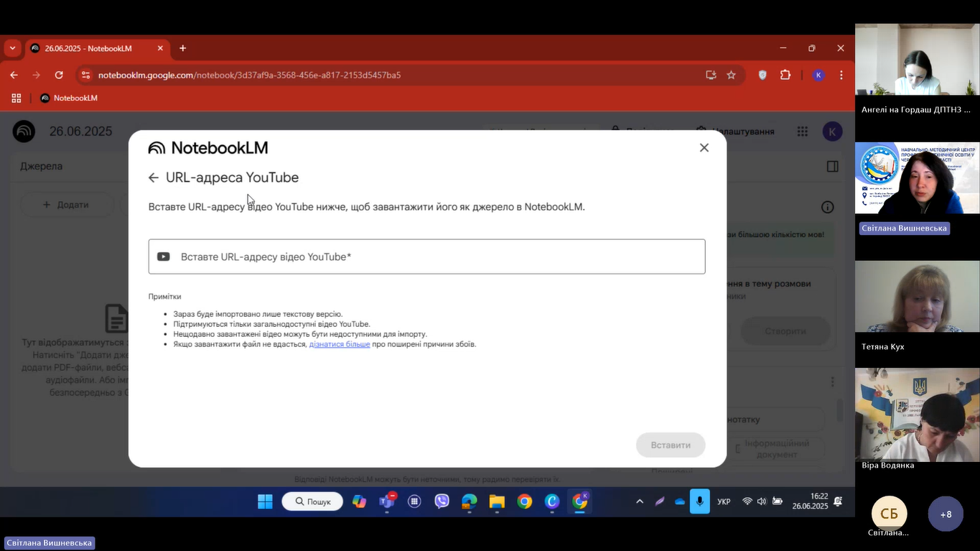The height and width of the screenshot is (551, 980).
Task: Open File Explorer from the taskbar
Action: tap(497, 501)
